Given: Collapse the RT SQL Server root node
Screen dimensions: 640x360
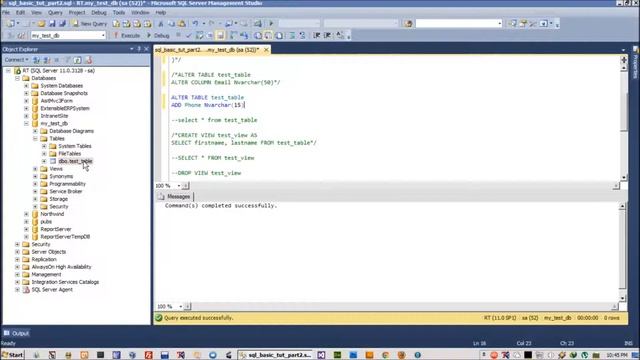Looking at the screenshot, I should 8,71.
